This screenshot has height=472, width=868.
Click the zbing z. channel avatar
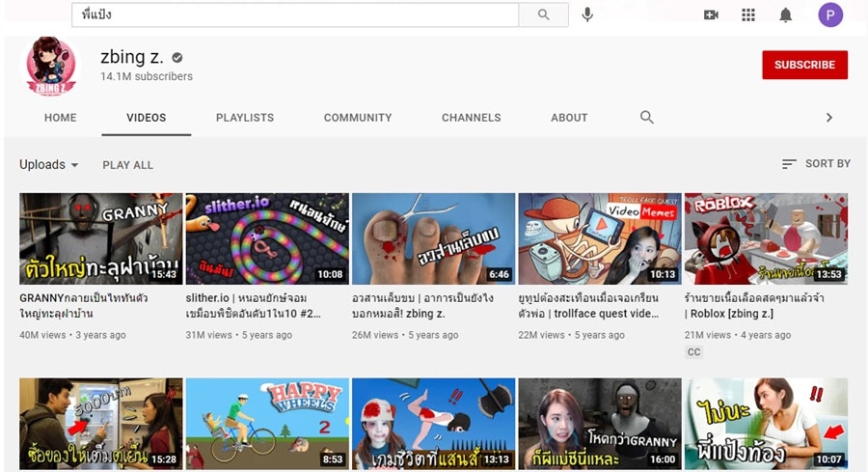[x=51, y=66]
